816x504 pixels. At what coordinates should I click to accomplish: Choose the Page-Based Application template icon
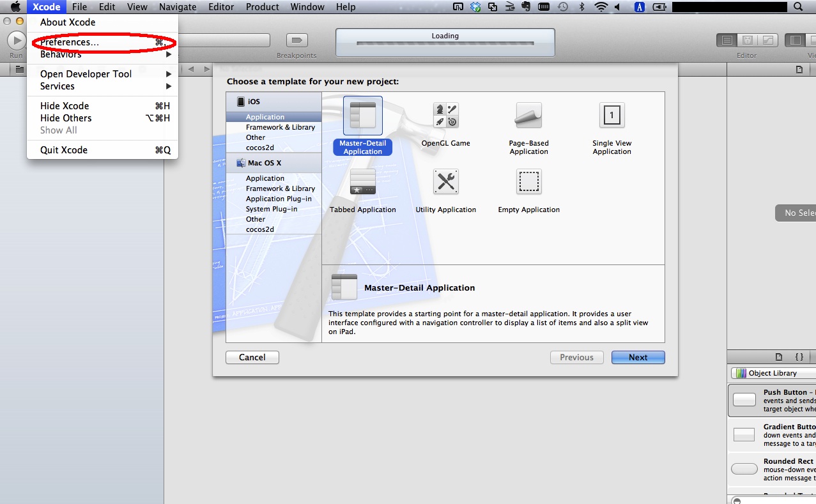click(528, 116)
